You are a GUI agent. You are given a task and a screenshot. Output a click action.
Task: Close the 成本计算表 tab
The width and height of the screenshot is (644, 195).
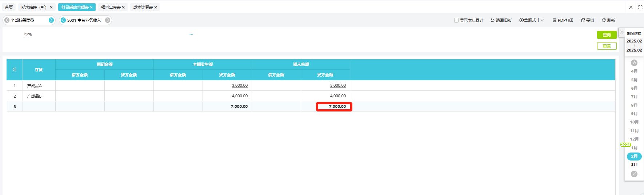(156, 7)
